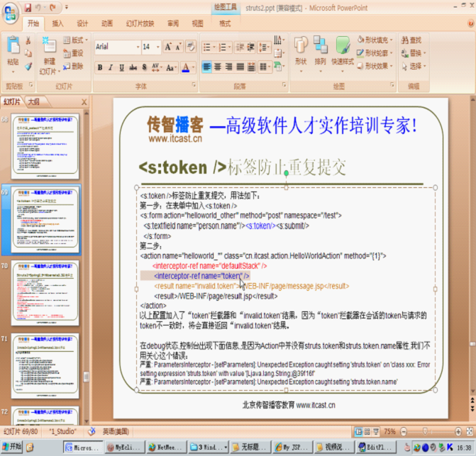
Task: Click zoom in plus button
Action: pyautogui.click(x=458, y=431)
